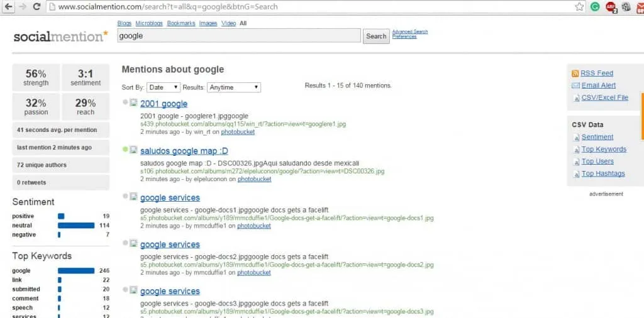The width and height of the screenshot is (644, 318).
Task: Click the google keyword bar showing 246
Action: click(76, 271)
